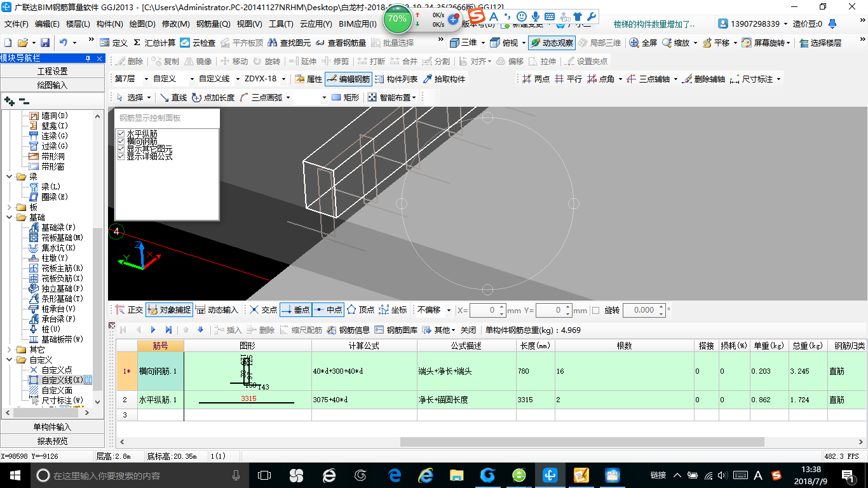Open 单构件输入 panel

click(x=52, y=427)
